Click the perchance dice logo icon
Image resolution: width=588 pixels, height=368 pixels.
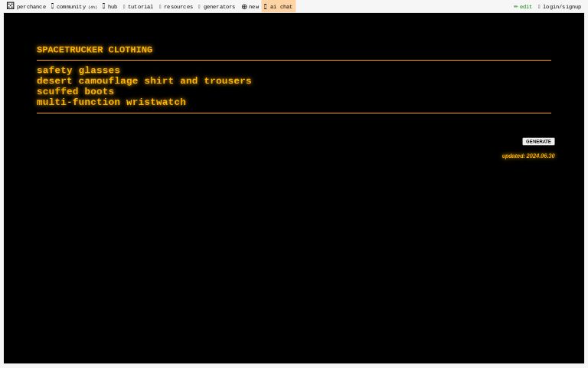pyautogui.click(x=10, y=6)
